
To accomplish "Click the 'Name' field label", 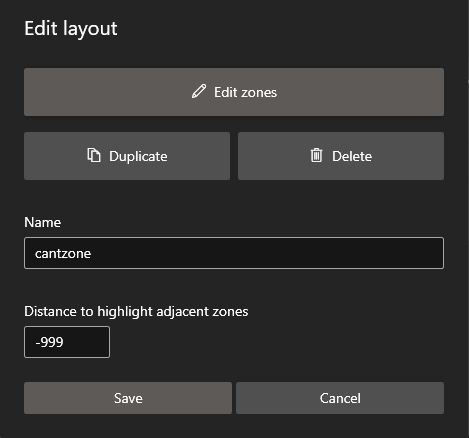I will 42,222.
